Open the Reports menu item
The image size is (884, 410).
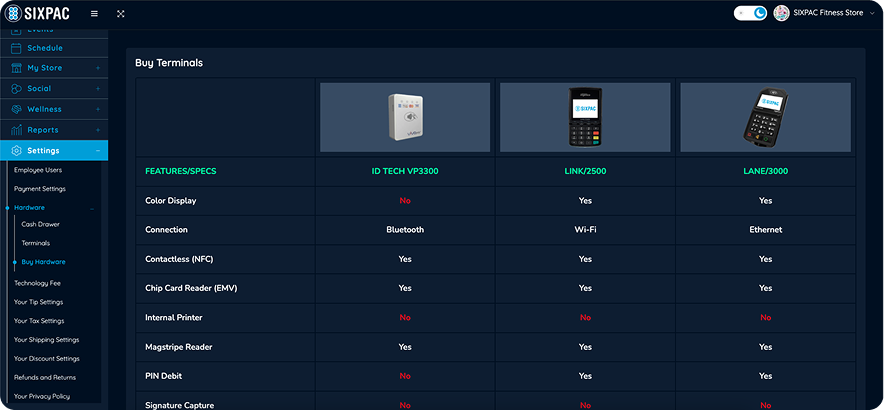pos(54,130)
